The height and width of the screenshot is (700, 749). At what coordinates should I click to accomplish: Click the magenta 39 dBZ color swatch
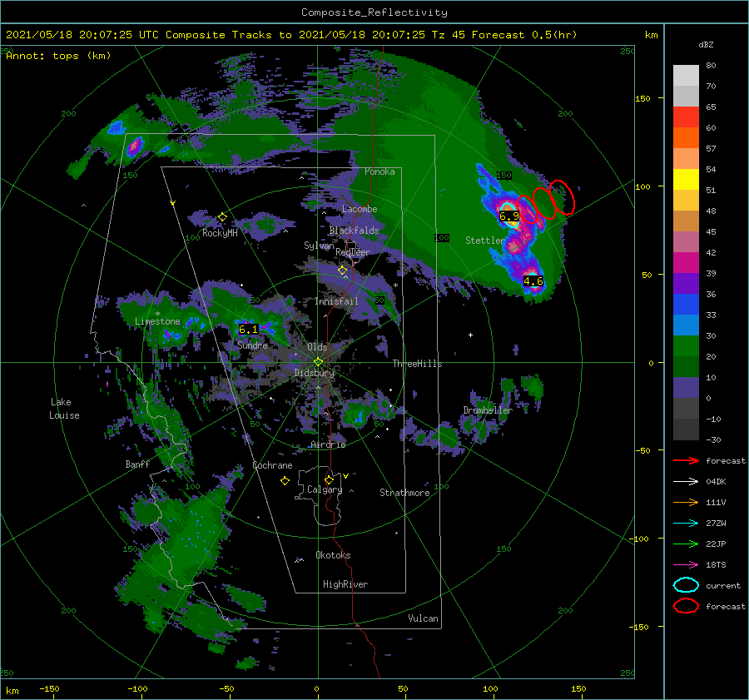click(x=686, y=263)
